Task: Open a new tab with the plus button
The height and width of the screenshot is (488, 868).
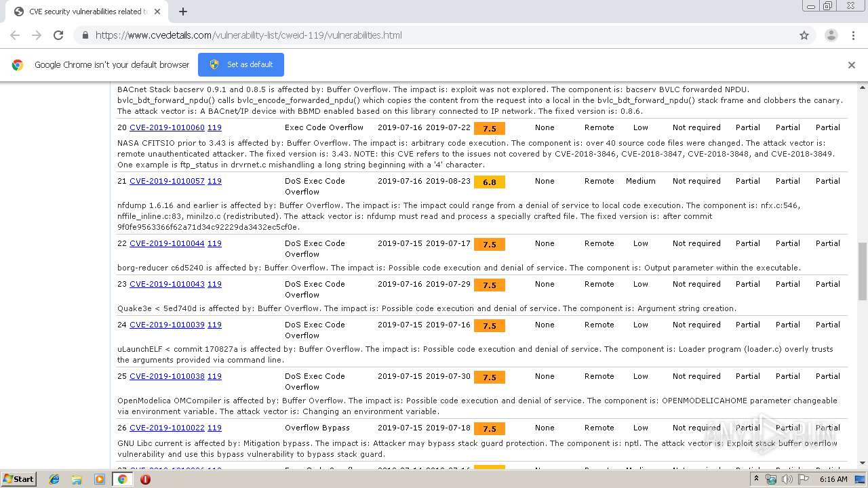Action: click(x=183, y=12)
